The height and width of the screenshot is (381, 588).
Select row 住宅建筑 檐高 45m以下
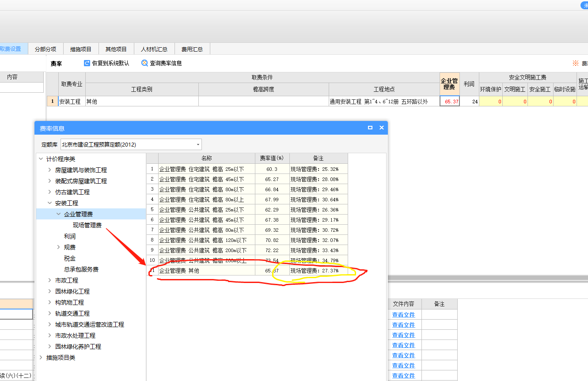(x=247, y=179)
